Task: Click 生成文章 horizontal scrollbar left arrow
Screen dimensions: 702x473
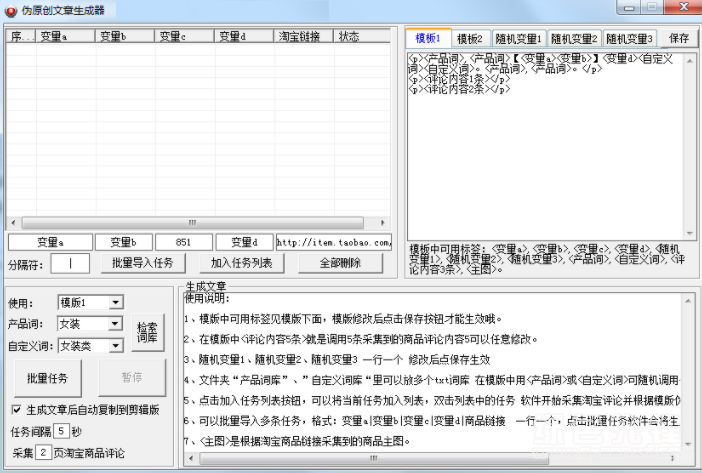Action: (191, 458)
